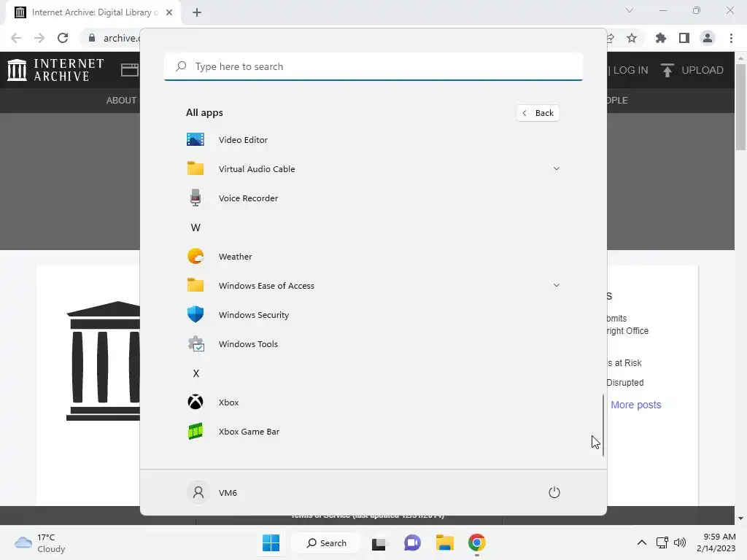Click the Weather app name

(x=236, y=257)
